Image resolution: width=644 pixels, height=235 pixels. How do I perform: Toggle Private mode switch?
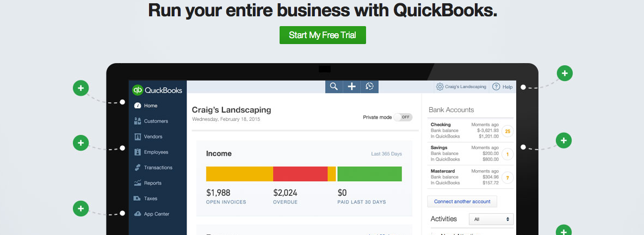point(403,117)
